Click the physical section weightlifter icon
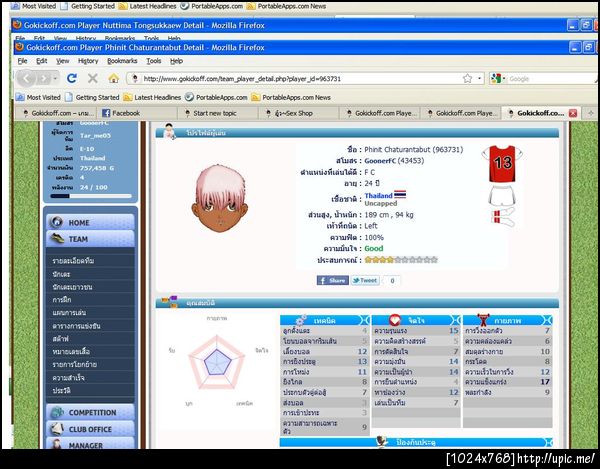600x469 pixels. coord(483,319)
